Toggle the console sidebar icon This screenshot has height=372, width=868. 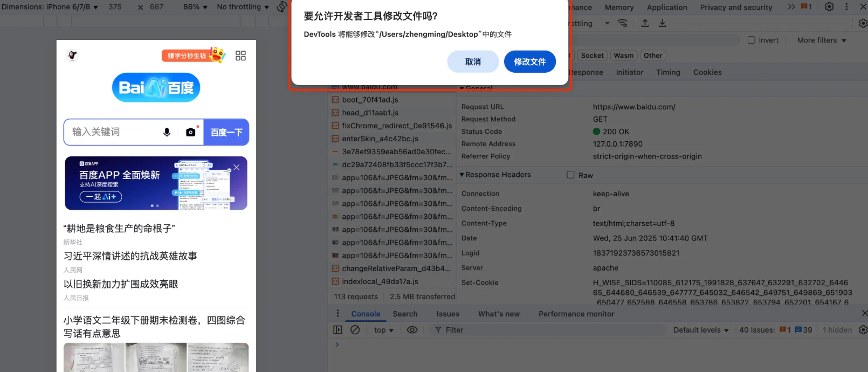pos(337,330)
